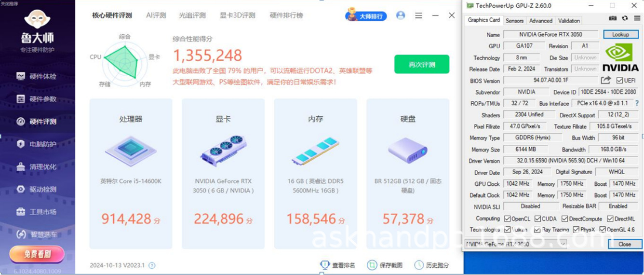644x275 pixels.
Task: Toggle the DirectCompute checkbox
Action: click(564, 219)
